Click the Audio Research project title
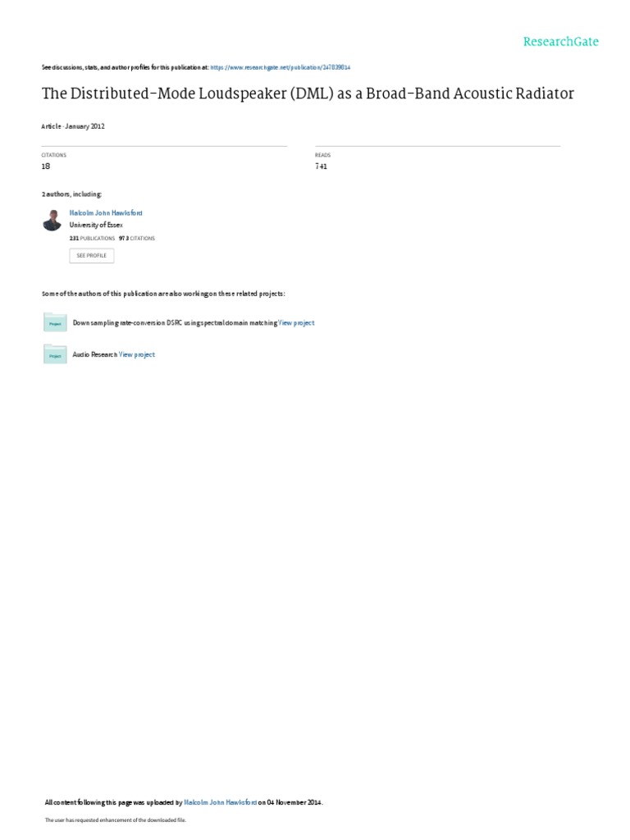The height and width of the screenshot is (840, 630). 95,354
